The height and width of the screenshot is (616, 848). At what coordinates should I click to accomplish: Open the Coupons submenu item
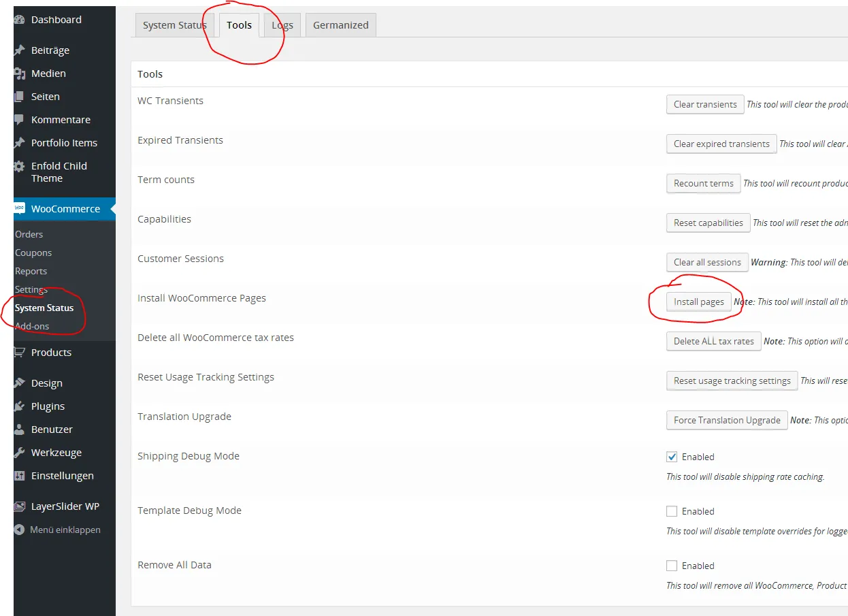coord(33,253)
